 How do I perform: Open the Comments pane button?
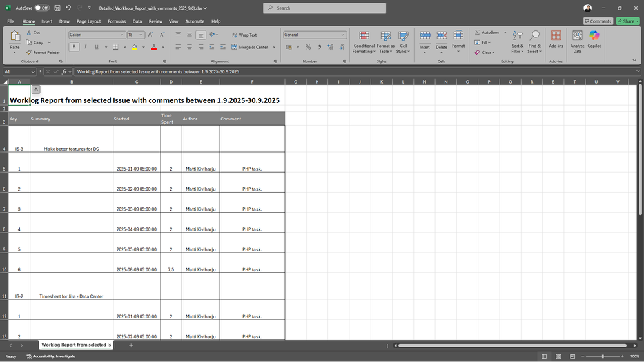click(597, 21)
